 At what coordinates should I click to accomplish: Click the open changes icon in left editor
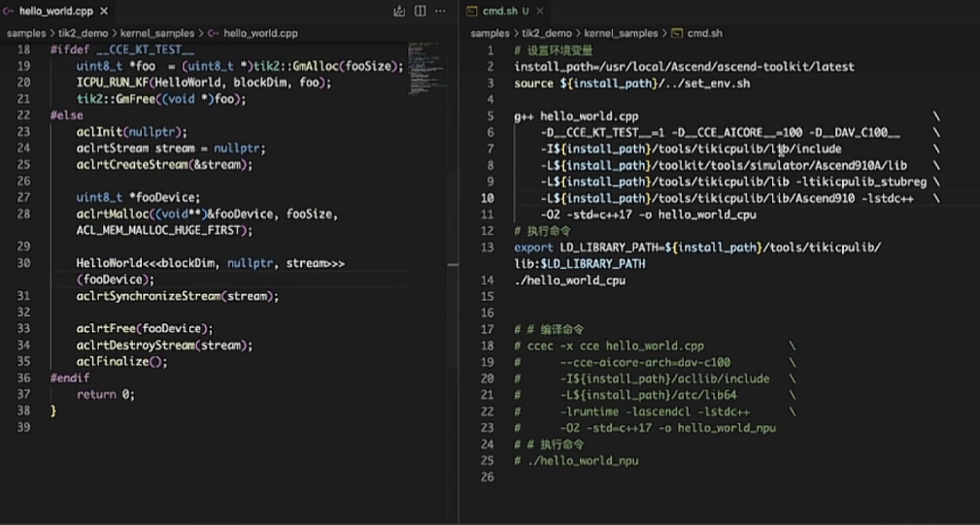pos(399,11)
